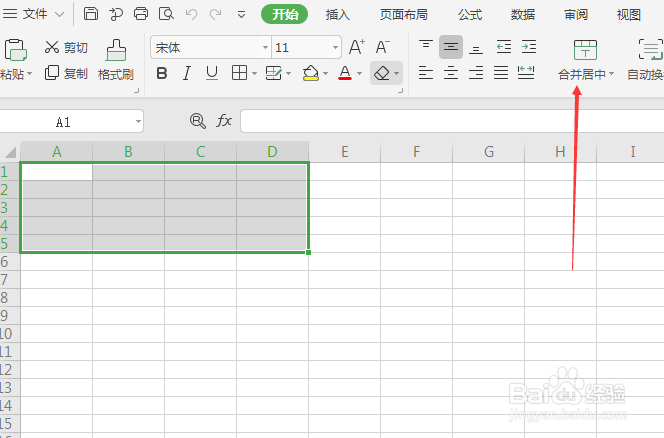Image resolution: width=664 pixels, height=438 pixels.
Task: Open the quick access customize dropdown
Action: (x=241, y=15)
